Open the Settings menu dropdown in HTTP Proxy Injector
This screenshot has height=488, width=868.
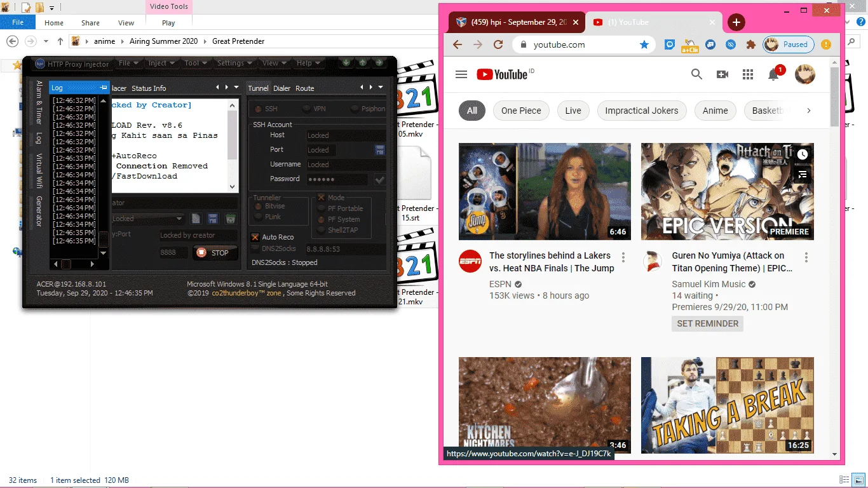click(234, 63)
